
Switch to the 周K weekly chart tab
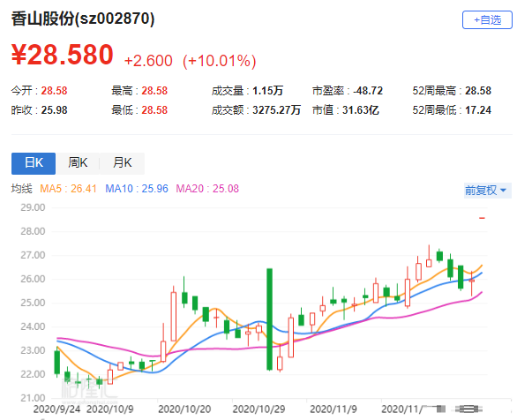[x=78, y=163]
